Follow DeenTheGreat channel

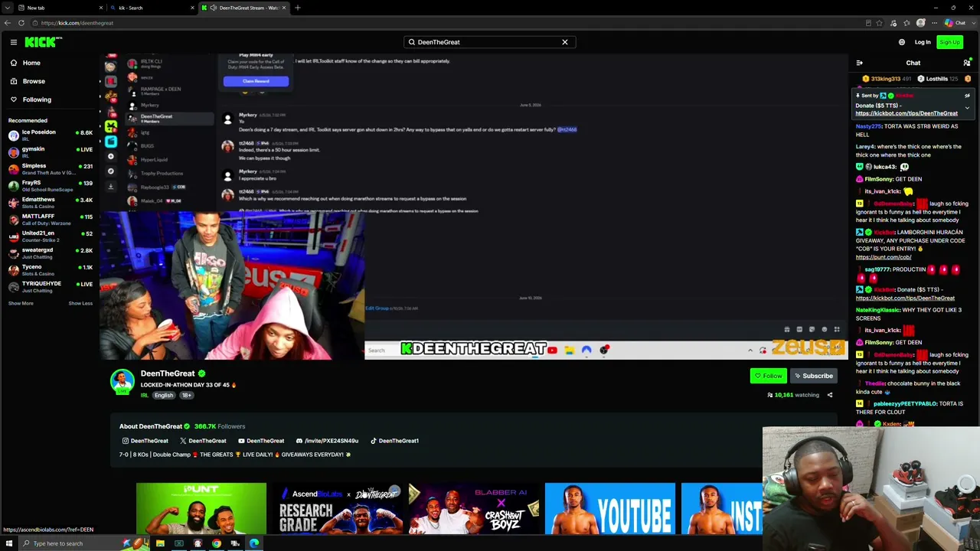click(x=768, y=376)
